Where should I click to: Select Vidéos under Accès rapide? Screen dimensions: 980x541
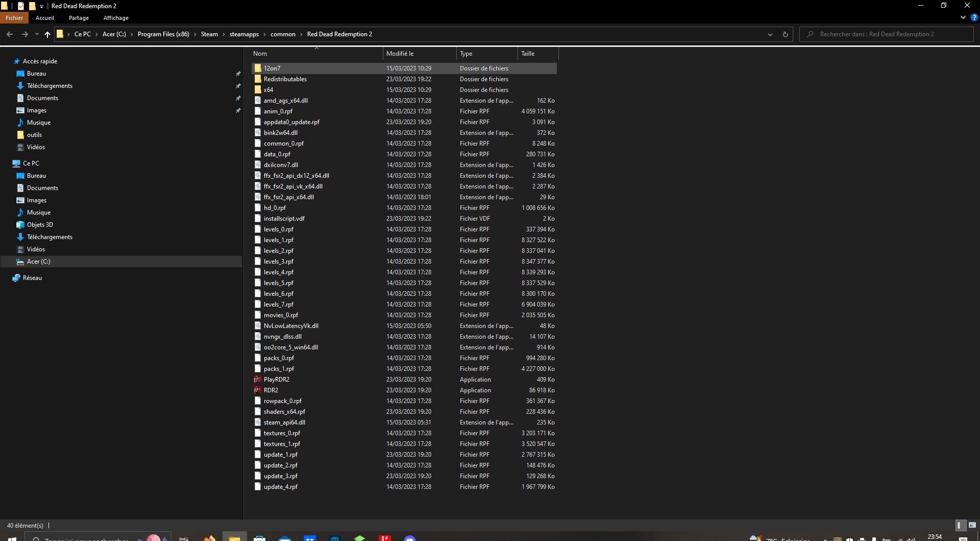pos(36,147)
